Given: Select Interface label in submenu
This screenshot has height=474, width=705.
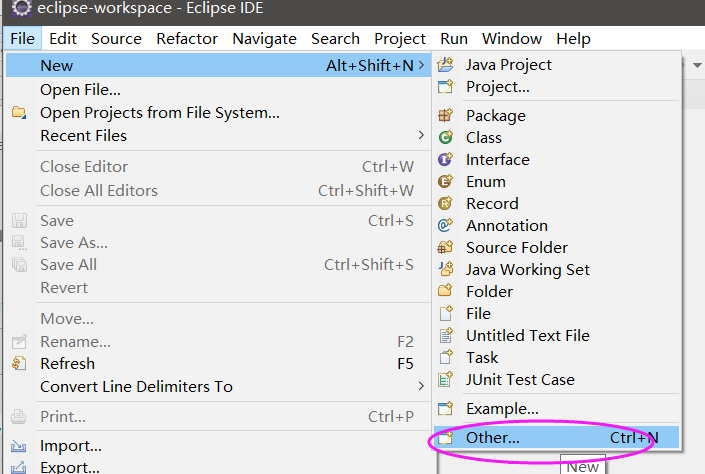Looking at the screenshot, I should tap(498, 160).
